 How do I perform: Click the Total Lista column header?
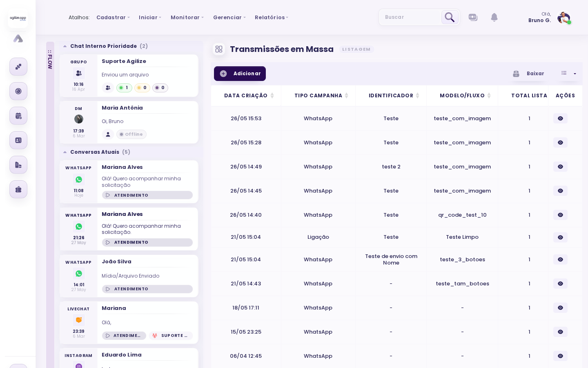point(529,96)
